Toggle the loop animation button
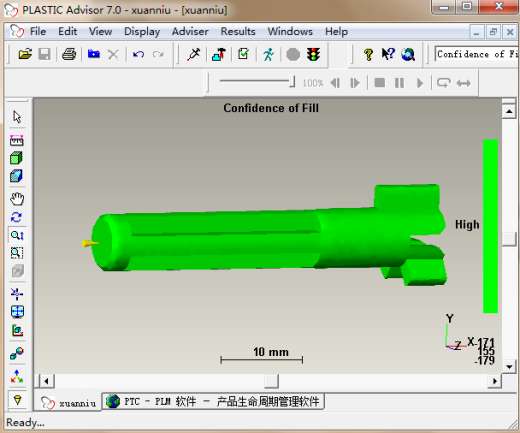Screen dimensions: 520x433 click(x=444, y=82)
